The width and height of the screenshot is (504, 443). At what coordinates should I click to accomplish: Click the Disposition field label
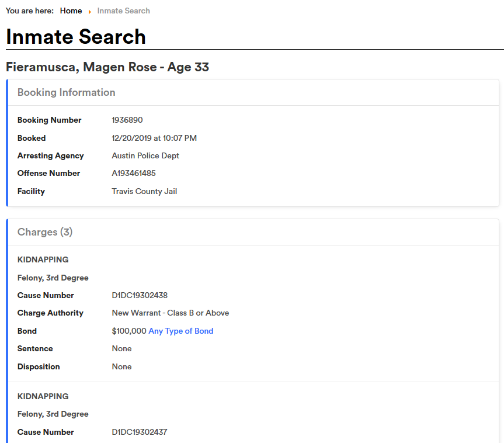click(39, 366)
